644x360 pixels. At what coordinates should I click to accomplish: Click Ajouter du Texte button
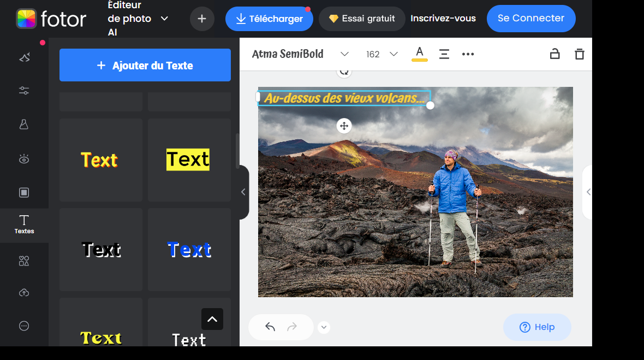[x=145, y=65]
